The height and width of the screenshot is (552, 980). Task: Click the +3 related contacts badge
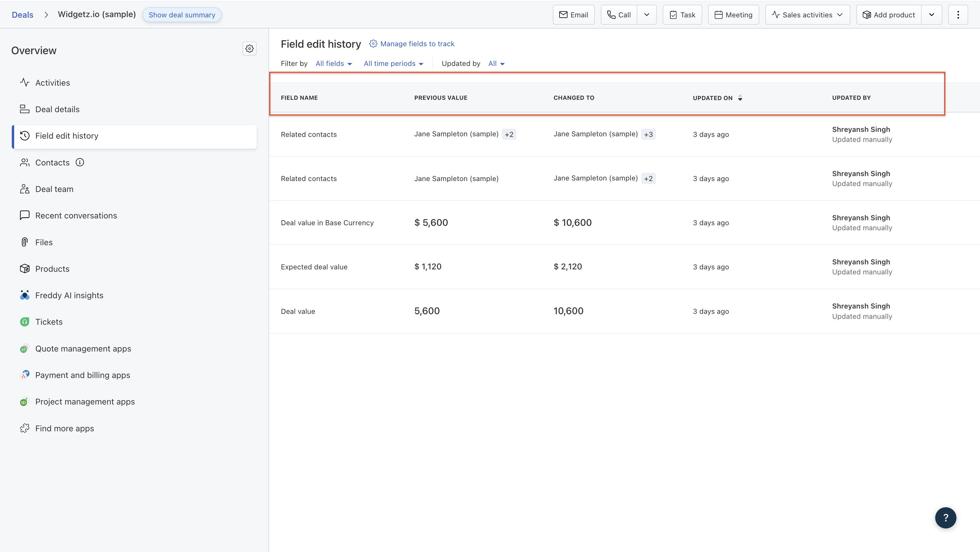pyautogui.click(x=648, y=134)
